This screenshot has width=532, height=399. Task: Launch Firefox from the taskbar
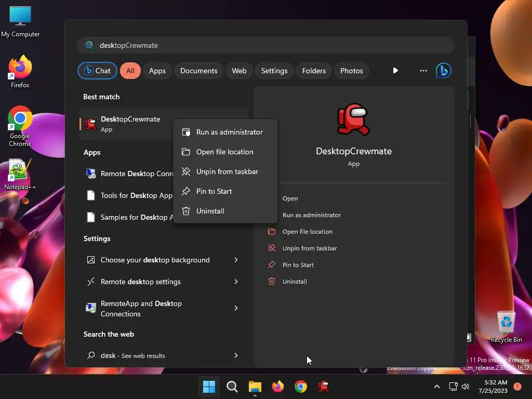pos(277,387)
